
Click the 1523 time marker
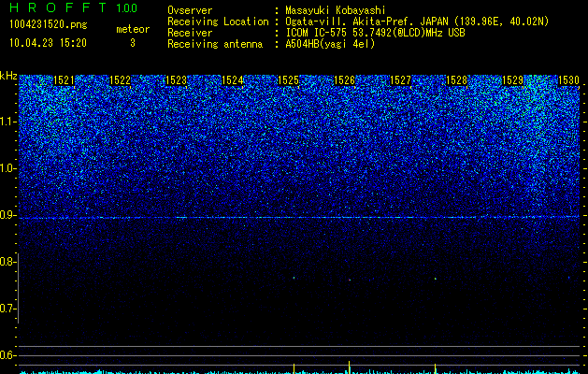pos(177,80)
